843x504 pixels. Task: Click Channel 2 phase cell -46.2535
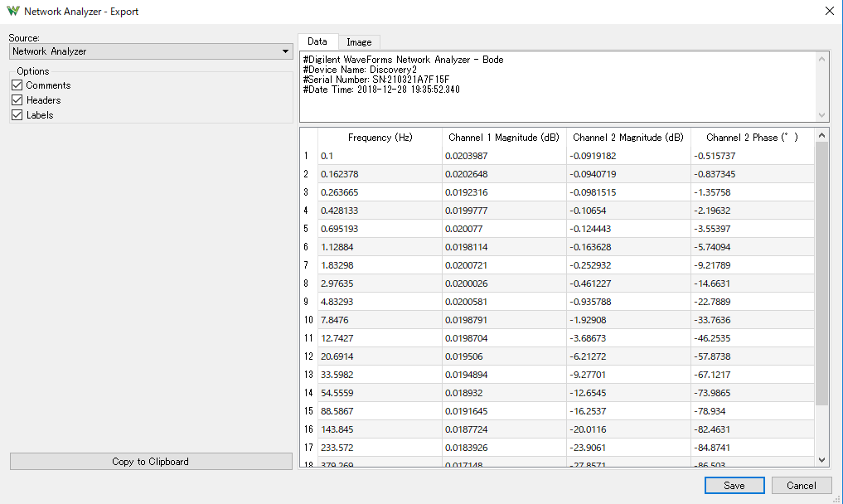coord(753,338)
